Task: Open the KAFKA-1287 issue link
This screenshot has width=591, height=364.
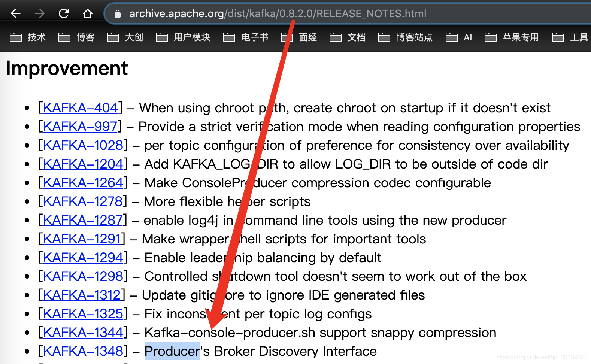Action: (x=83, y=220)
